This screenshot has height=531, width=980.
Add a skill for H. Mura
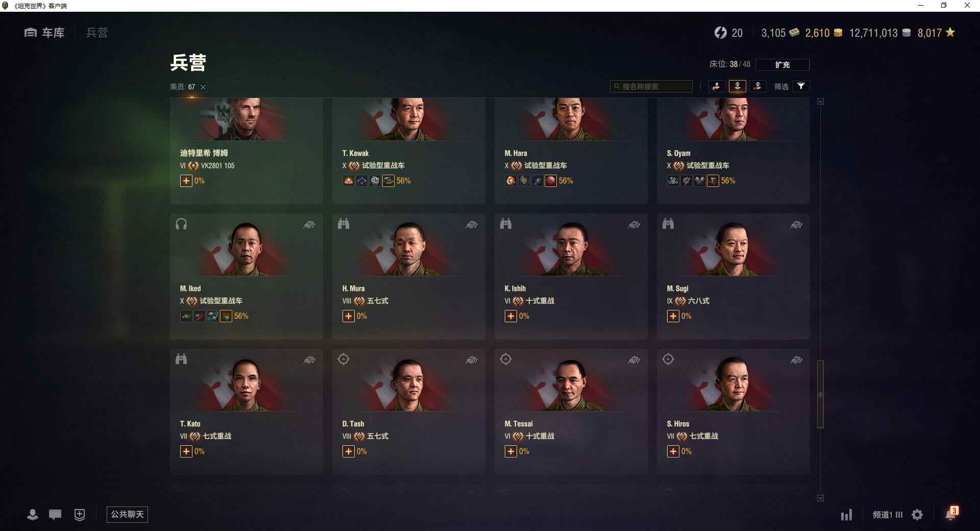pyautogui.click(x=349, y=316)
